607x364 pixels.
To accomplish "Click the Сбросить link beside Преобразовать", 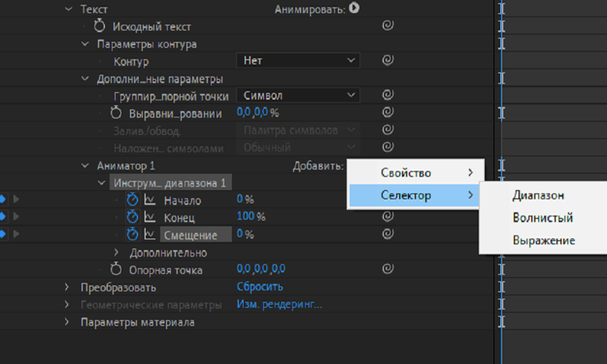I will [x=260, y=287].
